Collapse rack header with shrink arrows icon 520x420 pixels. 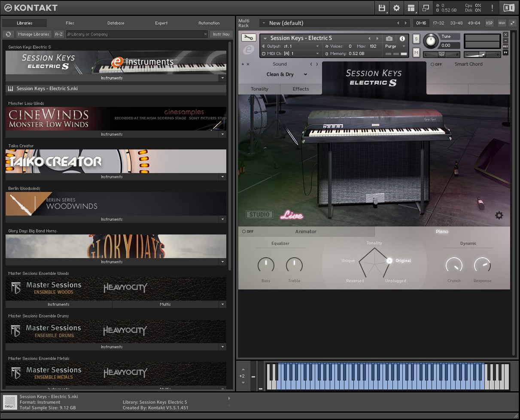coord(513,23)
